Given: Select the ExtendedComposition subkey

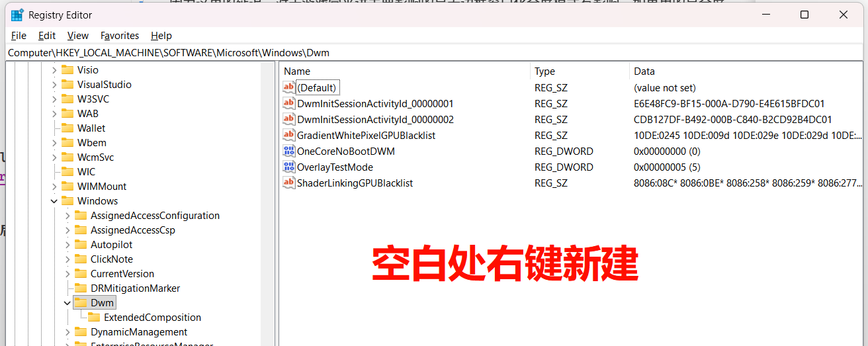Looking at the screenshot, I should point(152,318).
